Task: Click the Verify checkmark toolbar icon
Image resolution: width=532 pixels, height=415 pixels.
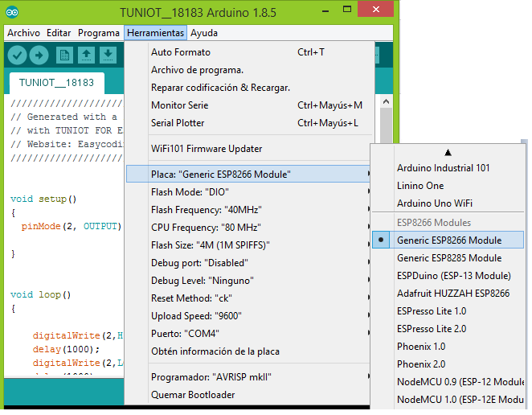Action: [x=18, y=55]
